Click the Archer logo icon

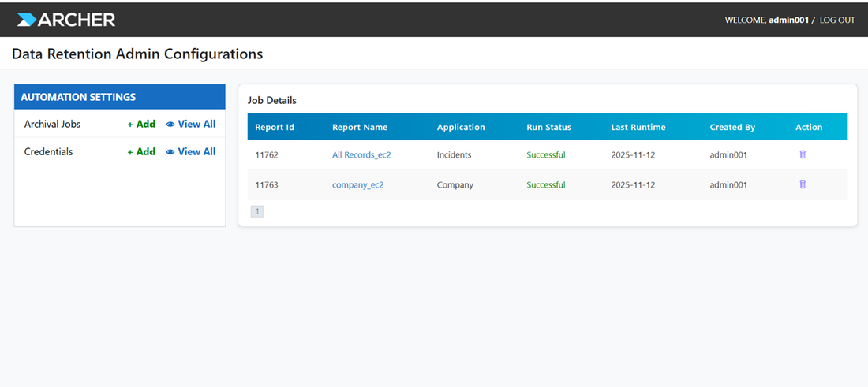[27, 20]
